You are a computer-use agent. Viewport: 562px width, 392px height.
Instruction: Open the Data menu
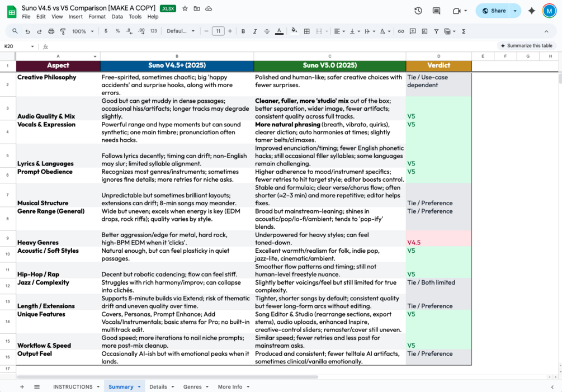(117, 16)
